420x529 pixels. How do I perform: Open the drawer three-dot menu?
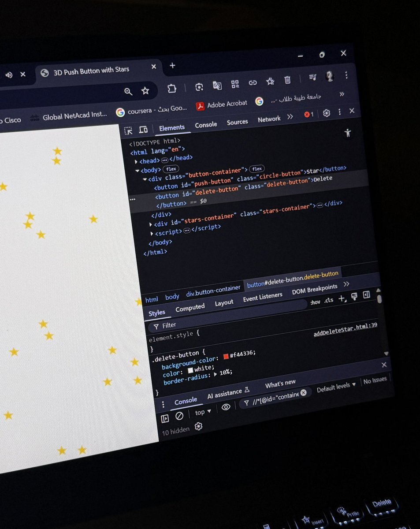click(163, 405)
